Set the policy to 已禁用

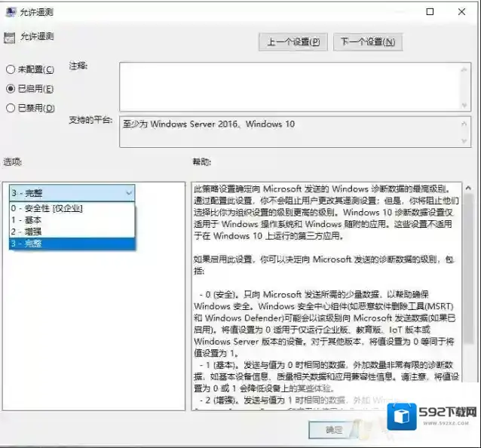tap(11, 108)
